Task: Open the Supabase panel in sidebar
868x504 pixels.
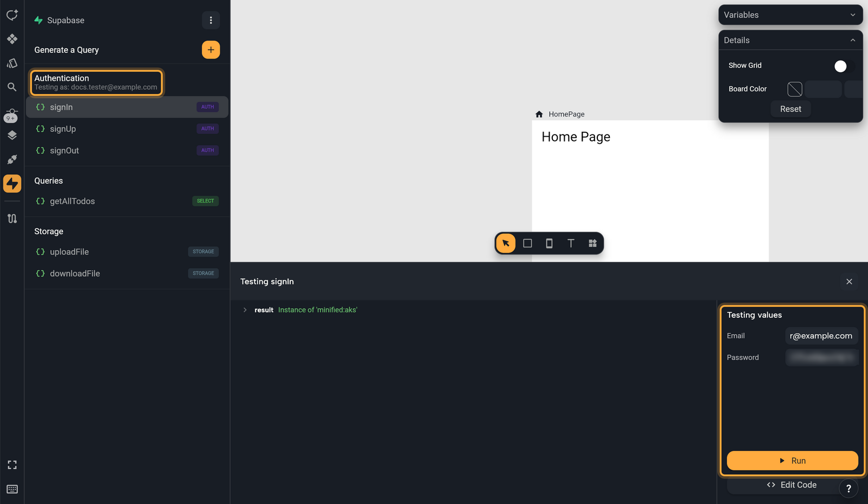Action: 12,183
